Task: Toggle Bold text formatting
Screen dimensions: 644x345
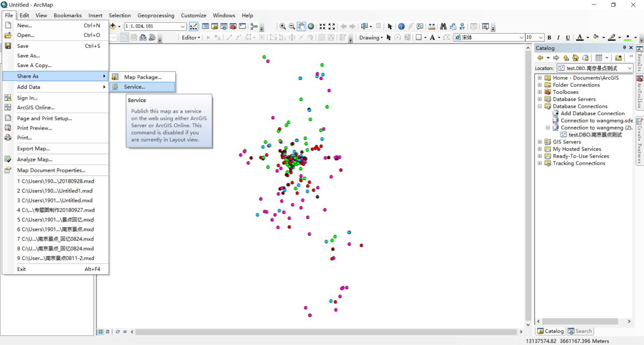Action: (549, 38)
